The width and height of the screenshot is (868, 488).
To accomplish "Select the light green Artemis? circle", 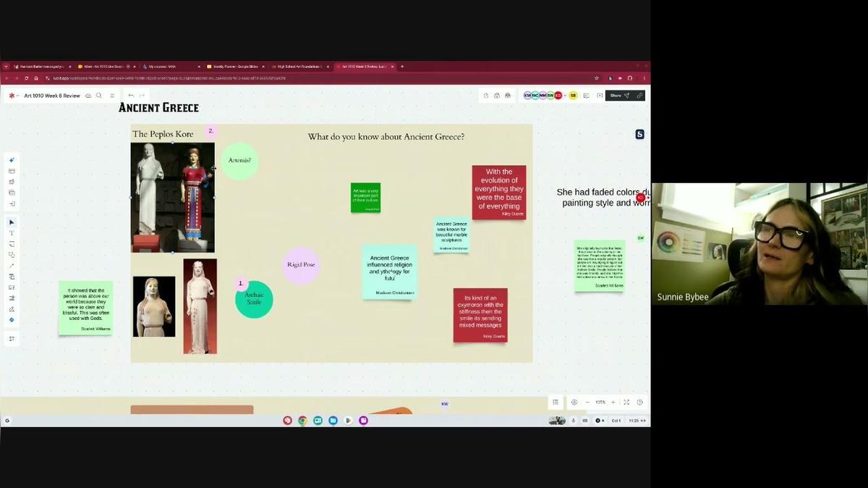I will point(239,161).
